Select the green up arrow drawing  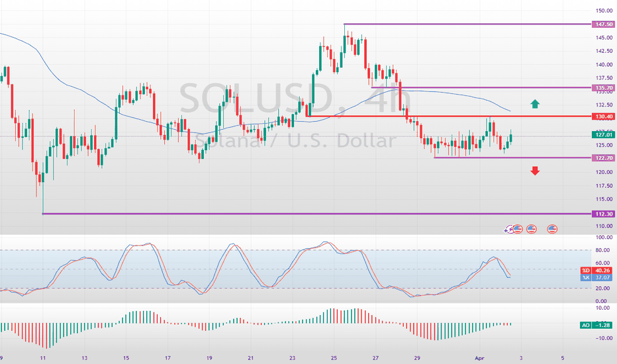(535, 104)
